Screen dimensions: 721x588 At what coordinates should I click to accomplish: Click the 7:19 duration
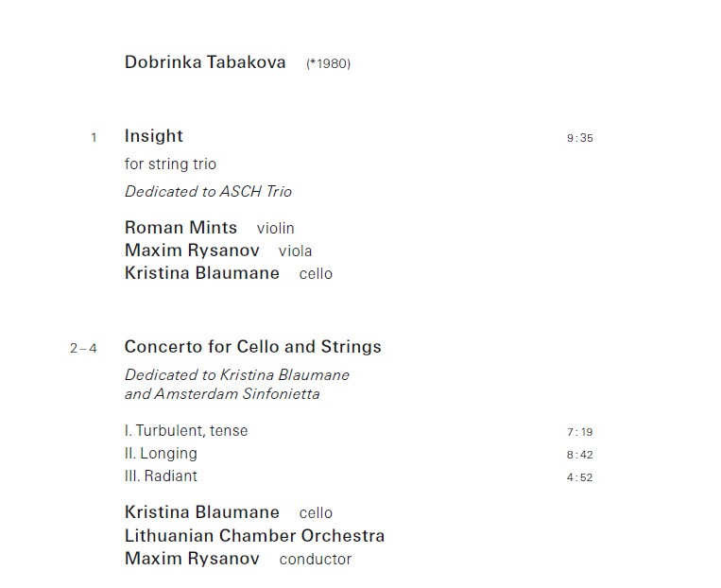click(580, 432)
